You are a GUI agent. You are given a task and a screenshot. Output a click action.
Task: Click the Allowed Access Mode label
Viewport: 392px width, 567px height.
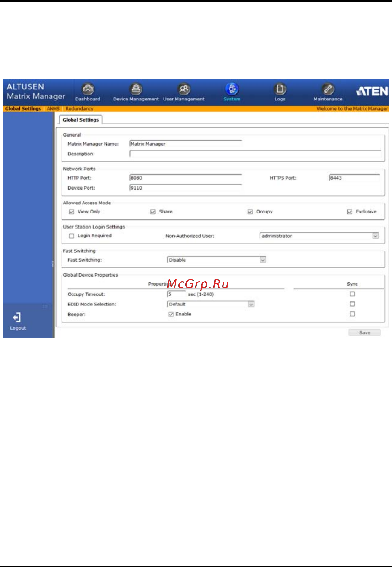[x=87, y=203]
